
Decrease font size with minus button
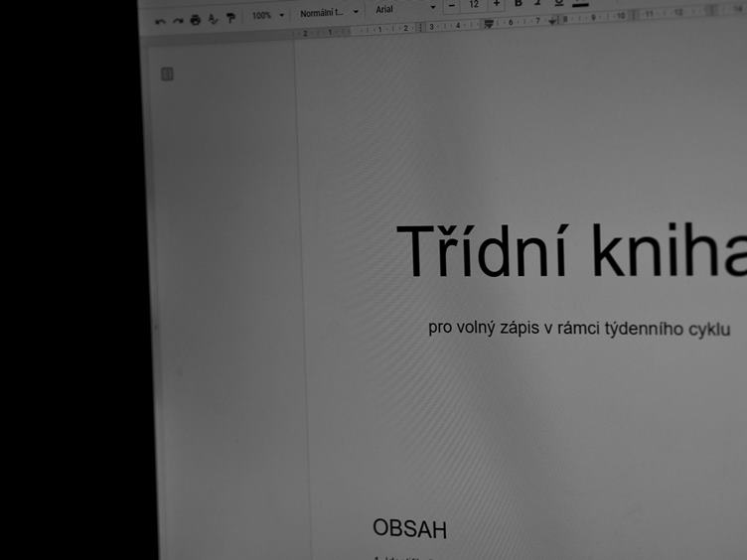(452, 5)
